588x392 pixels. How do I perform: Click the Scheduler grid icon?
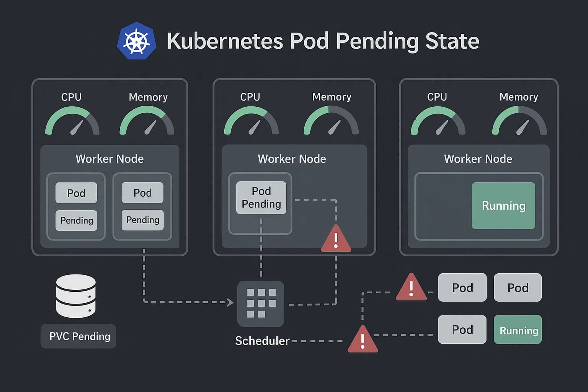pyautogui.click(x=261, y=304)
